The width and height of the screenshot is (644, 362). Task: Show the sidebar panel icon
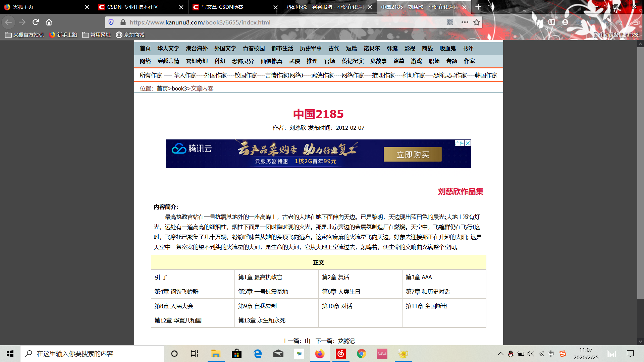[x=552, y=22]
